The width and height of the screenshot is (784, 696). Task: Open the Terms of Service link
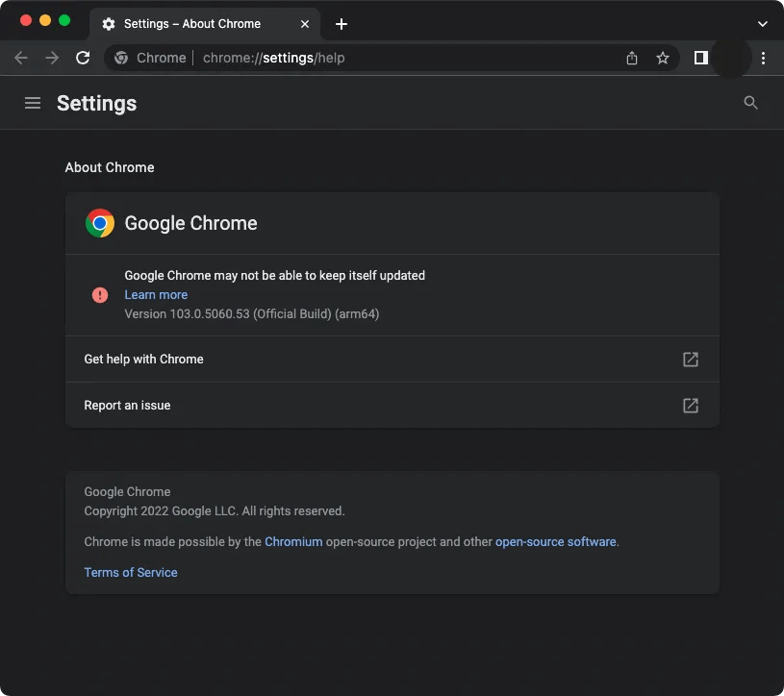[x=131, y=573]
